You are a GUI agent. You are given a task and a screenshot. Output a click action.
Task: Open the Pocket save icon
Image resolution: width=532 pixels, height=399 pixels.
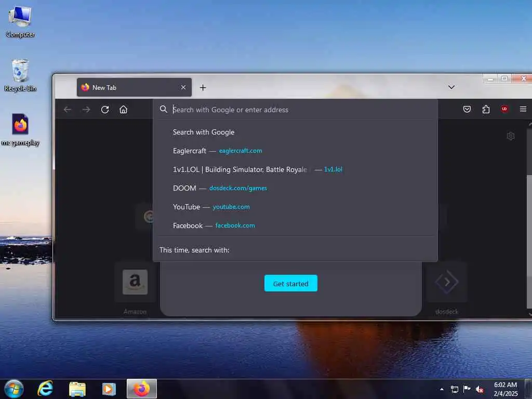(467, 109)
